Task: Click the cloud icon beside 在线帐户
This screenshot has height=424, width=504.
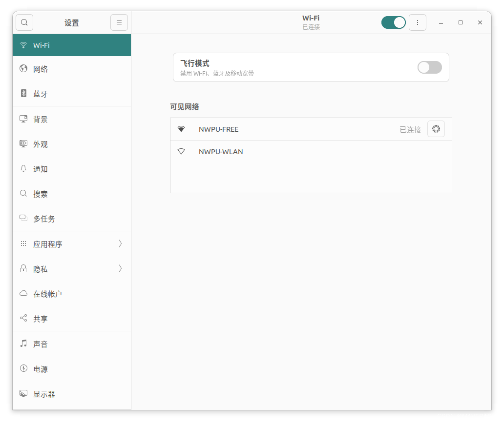Action: [23, 293]
